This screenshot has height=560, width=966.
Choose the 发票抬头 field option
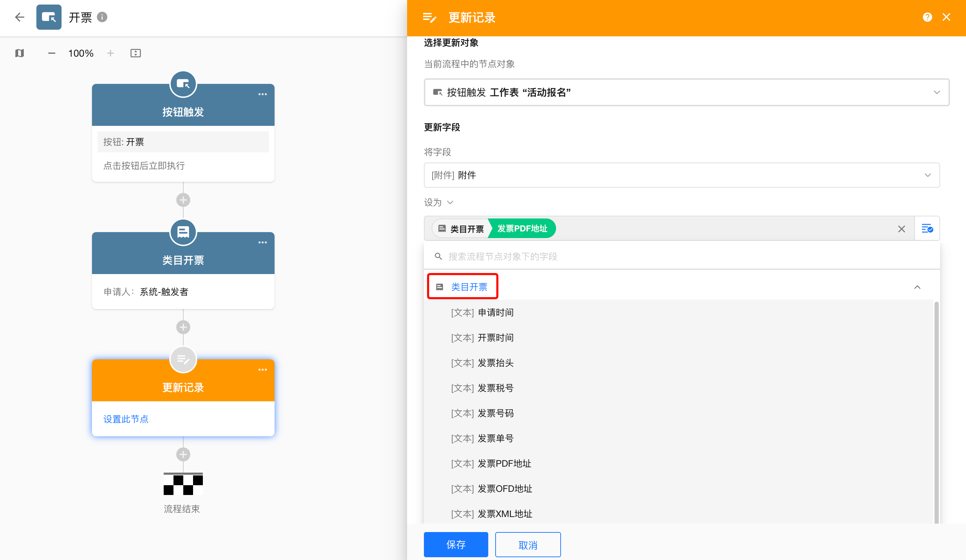[495, 363]
